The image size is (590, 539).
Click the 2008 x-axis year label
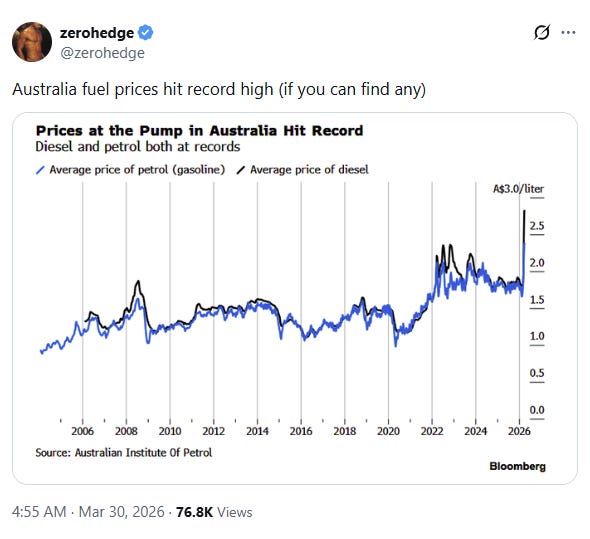(x=126, y=431)
